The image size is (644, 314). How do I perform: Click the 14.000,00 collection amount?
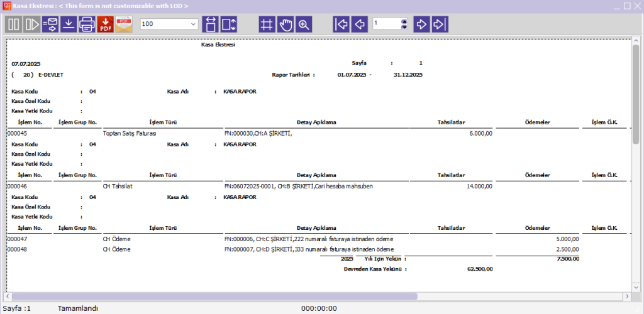click(480, 186)
